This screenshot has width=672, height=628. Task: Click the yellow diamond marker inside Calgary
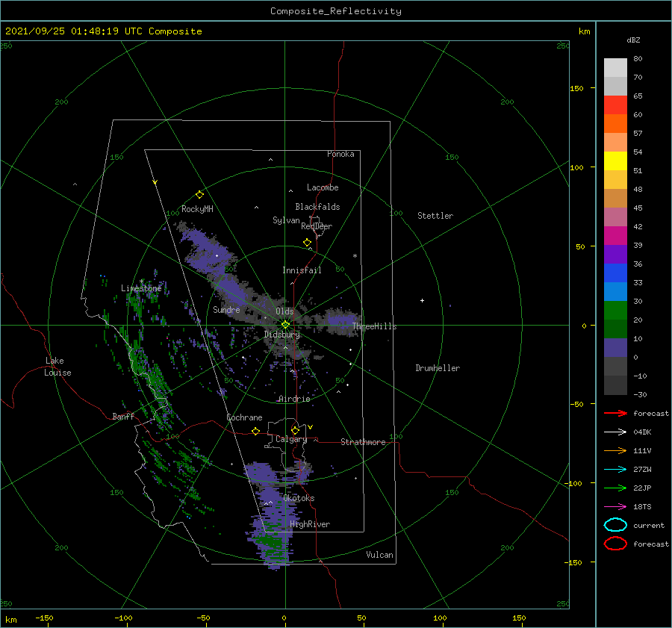(295, 430)
